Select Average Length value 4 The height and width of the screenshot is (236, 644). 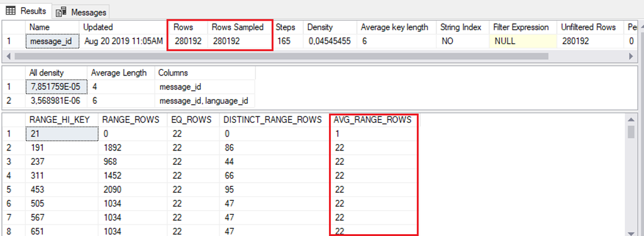120,86
